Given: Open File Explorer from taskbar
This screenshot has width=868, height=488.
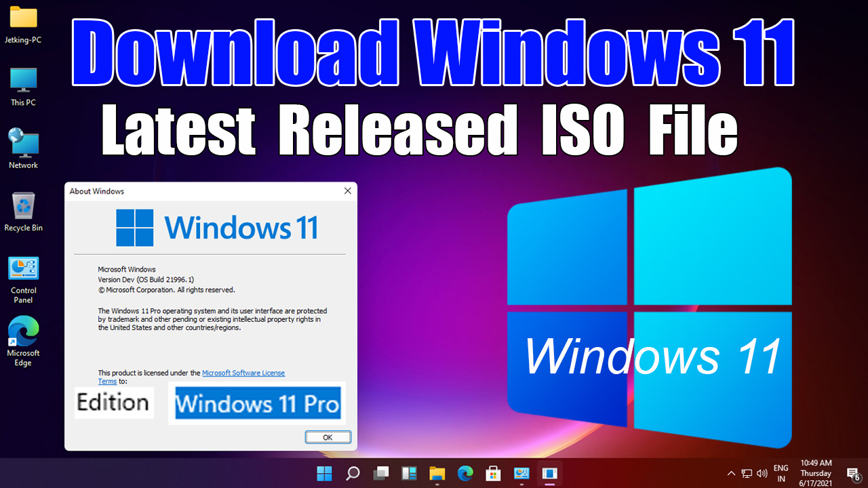Looking at the screenshot, I should click(x=437, y=473).
